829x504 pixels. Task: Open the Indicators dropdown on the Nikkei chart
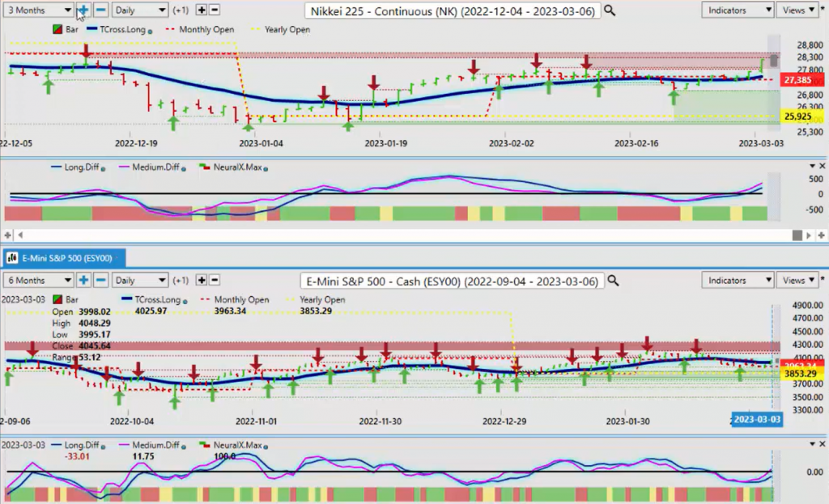pyautogui.click(x=738, y=10)
